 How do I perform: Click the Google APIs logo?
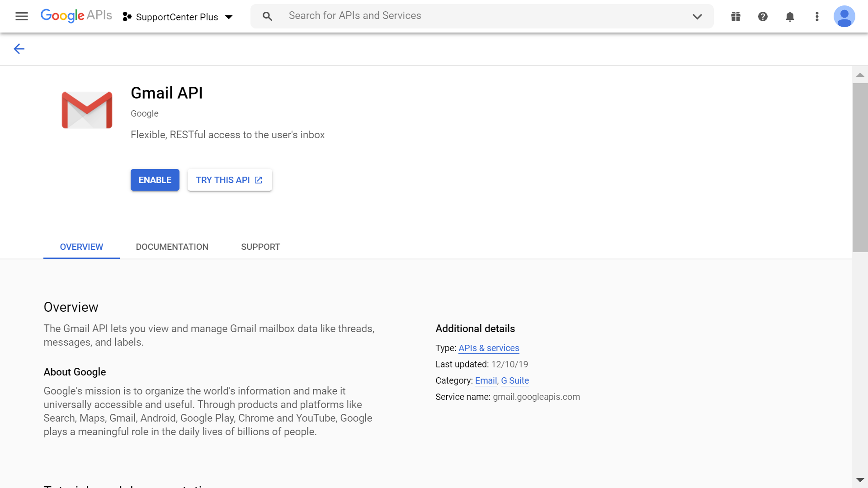[76, 16]
